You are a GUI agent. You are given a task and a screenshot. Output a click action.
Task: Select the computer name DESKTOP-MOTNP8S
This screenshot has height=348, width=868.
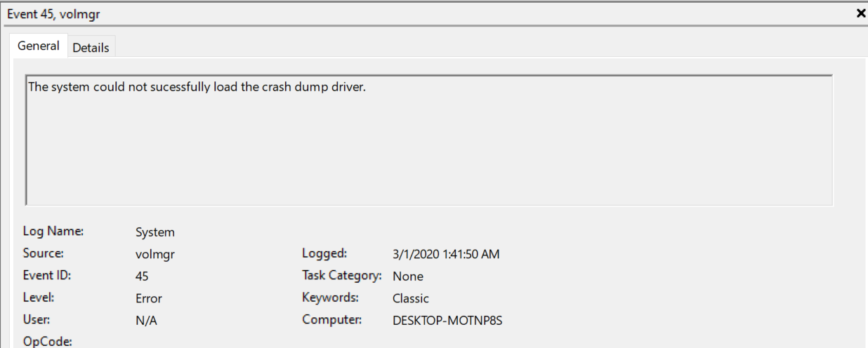447,321
